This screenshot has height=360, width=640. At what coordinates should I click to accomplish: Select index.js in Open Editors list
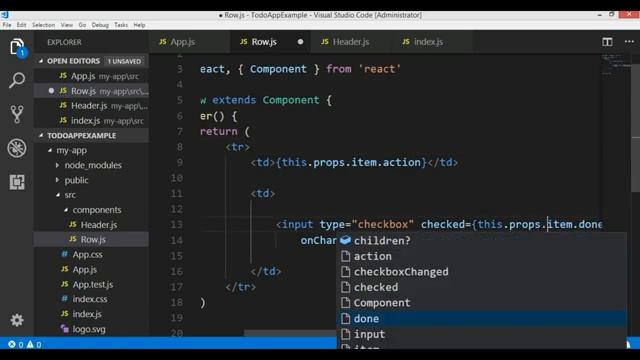tap(91, 120)
